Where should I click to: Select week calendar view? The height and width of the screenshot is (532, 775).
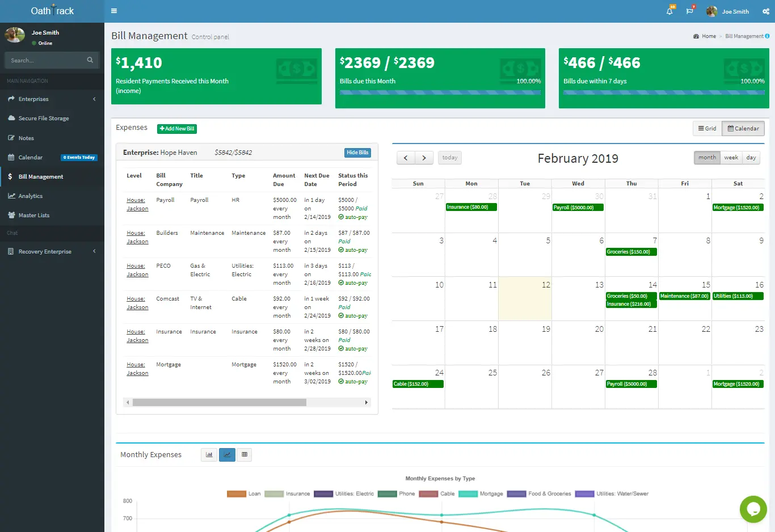pyautogui.click(x=731, y=158)
